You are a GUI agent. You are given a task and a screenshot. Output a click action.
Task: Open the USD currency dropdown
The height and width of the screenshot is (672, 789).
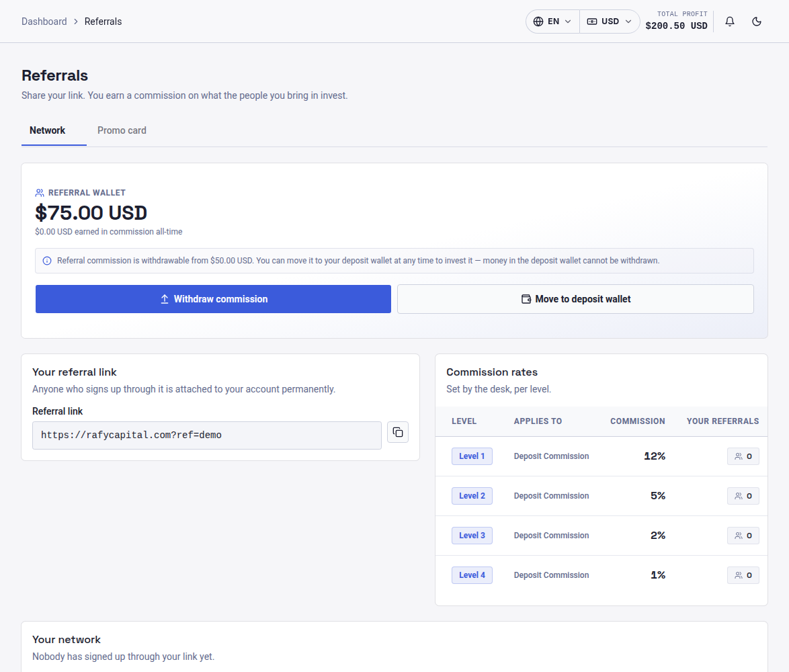[x=610, y=21]
